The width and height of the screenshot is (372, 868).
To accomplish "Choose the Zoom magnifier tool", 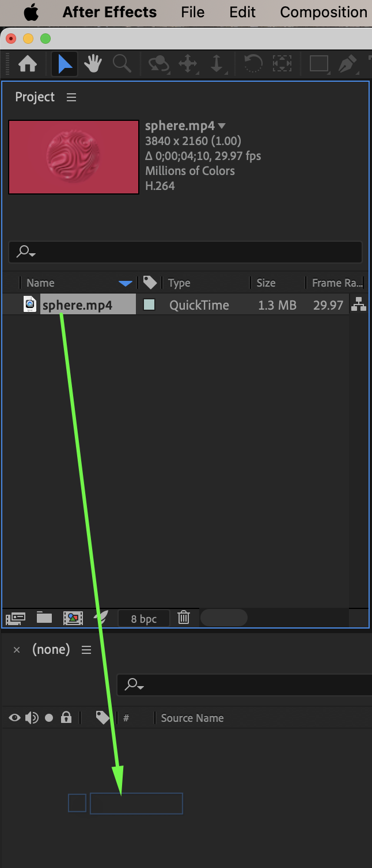I will click(x=122, y=64).
